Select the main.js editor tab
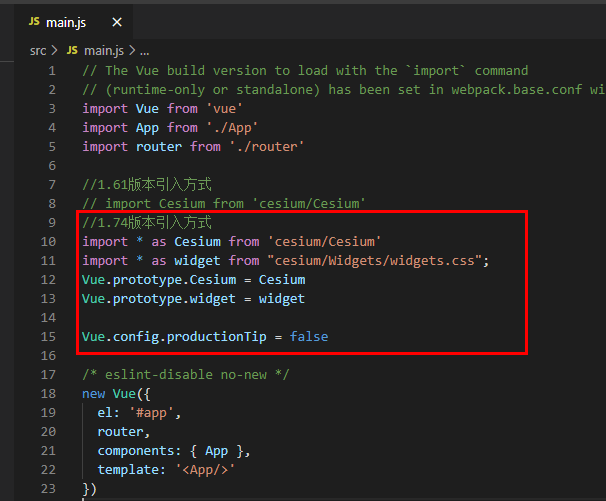The image size is (606, 501). tap(73, 22)
